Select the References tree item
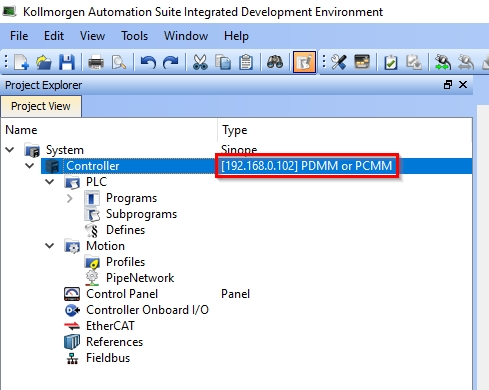The width and height of the screenshot is (489, 390). [x=114, y=342]
